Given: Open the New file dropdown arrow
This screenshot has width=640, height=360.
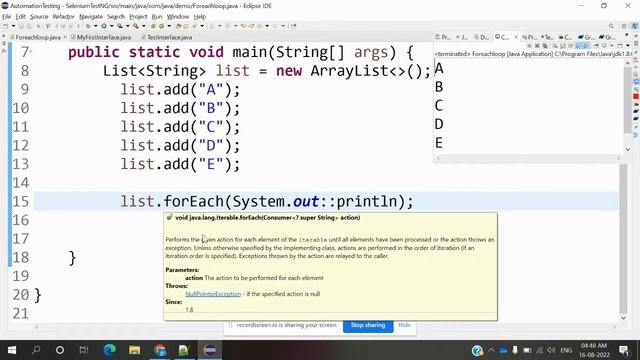Looking at the screenshot, I should pos(13,26).
